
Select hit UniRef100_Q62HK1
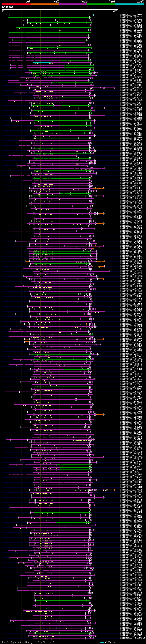click(x=131, y=540)
